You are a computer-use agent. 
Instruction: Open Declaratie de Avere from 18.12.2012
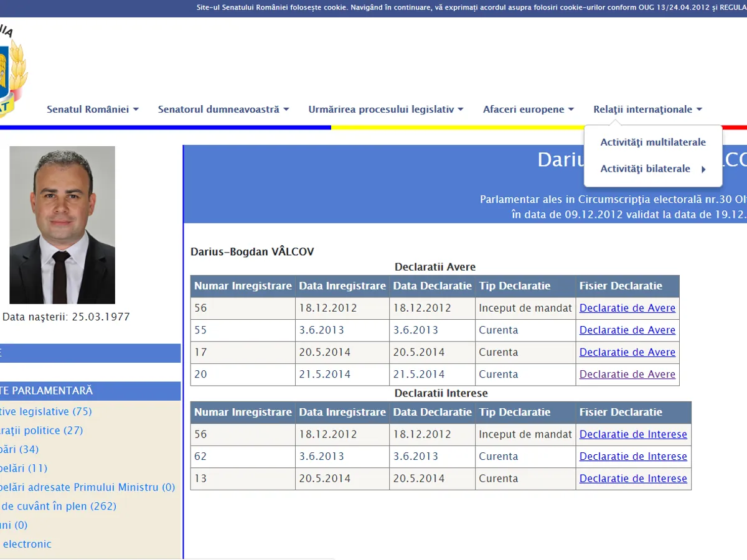(x=627, y=308)
